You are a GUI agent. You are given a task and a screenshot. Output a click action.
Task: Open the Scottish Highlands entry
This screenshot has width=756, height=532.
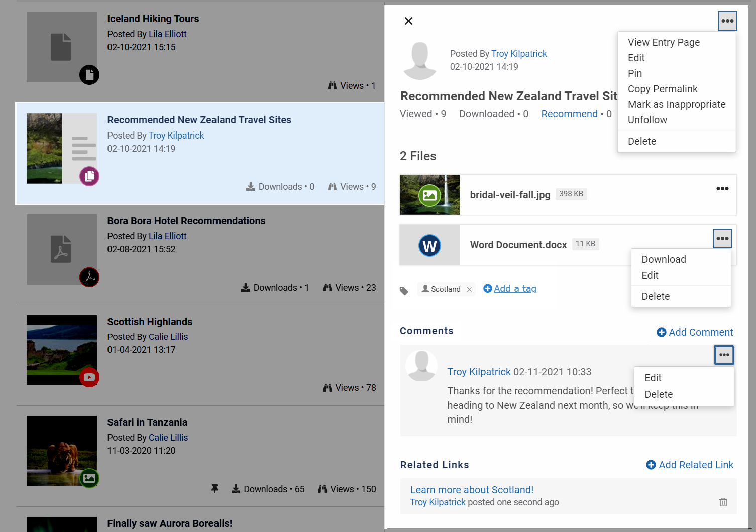click(150, 322)
